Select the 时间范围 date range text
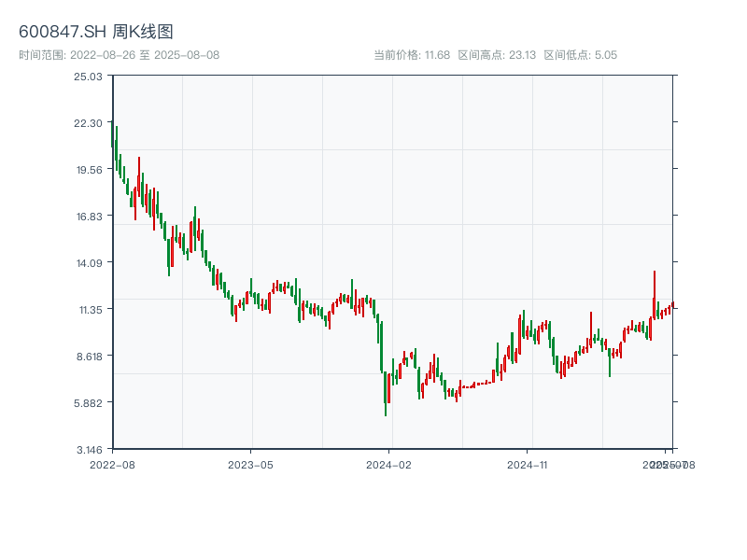This screenshot has height=560, width=747. pyautogui.click(x=119, y=55)
